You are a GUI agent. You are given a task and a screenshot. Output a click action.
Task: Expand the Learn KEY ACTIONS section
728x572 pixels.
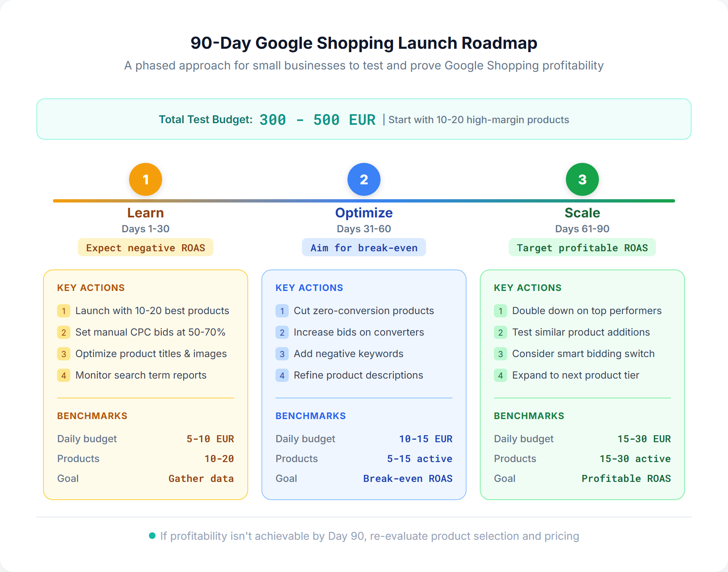click(x=91, y=288)
